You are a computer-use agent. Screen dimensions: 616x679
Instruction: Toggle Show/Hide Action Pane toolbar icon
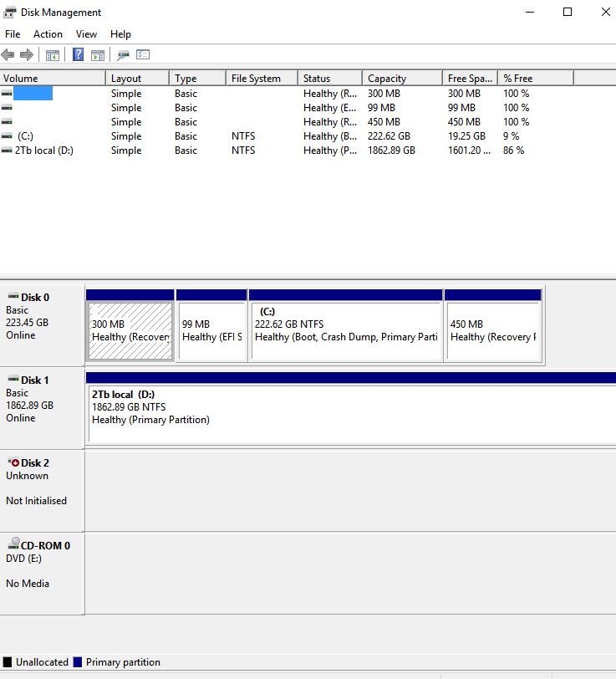click(x=98, y=55)
